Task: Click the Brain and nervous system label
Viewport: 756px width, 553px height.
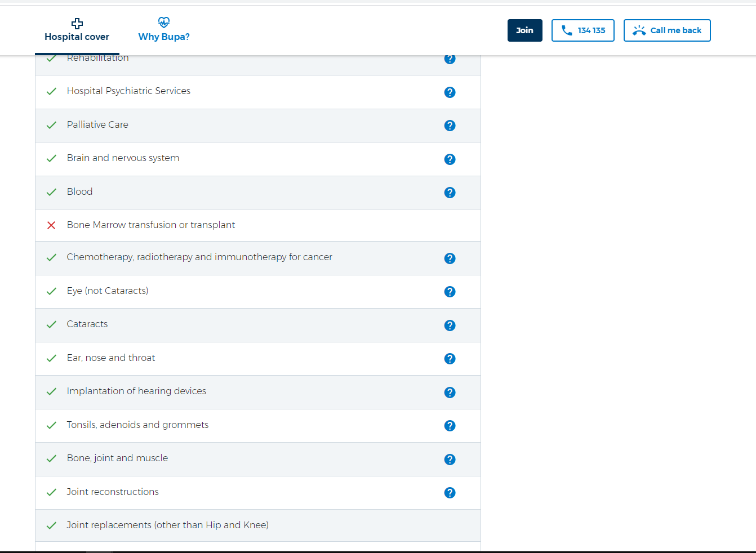Action: (123, 158)
